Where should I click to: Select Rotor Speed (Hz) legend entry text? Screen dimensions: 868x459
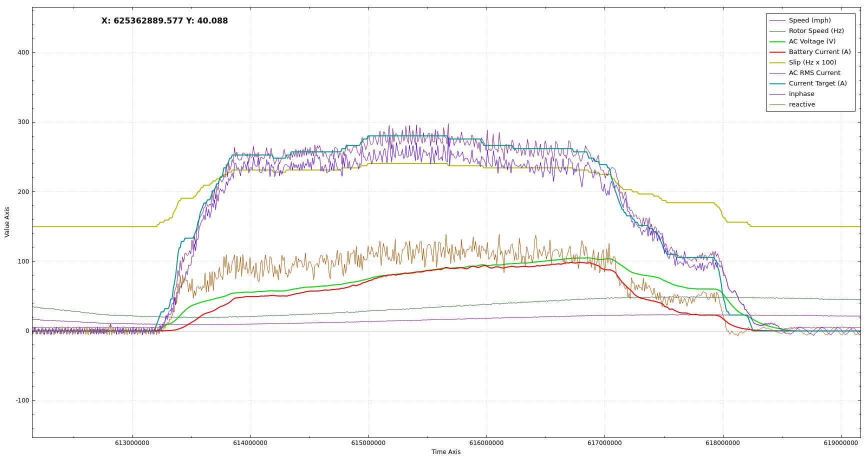pyautogui.click(x=816, y=31)
